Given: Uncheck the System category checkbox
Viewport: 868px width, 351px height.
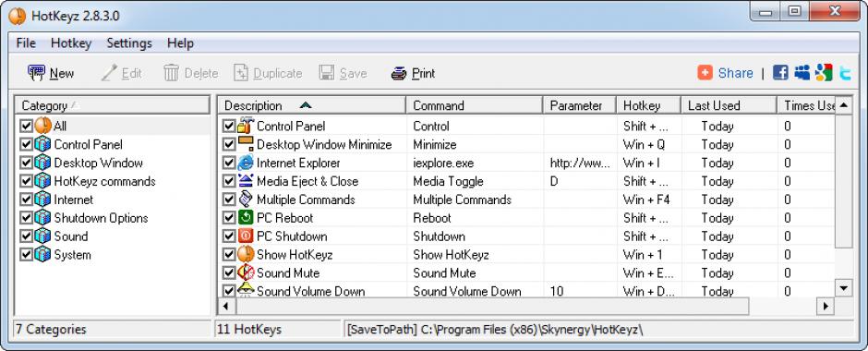Looking at the screenshot, I should (x=26, y=255).
